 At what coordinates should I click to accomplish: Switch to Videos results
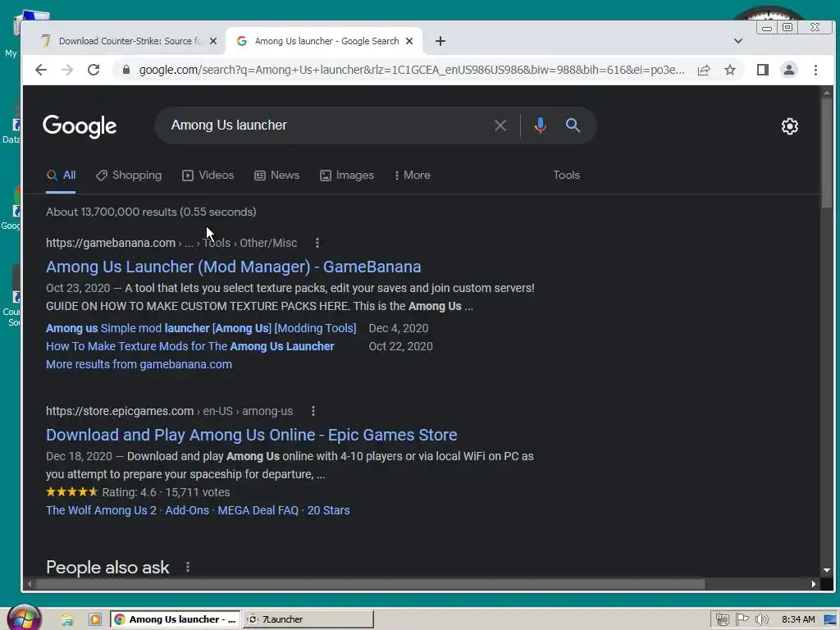(208, 176)
